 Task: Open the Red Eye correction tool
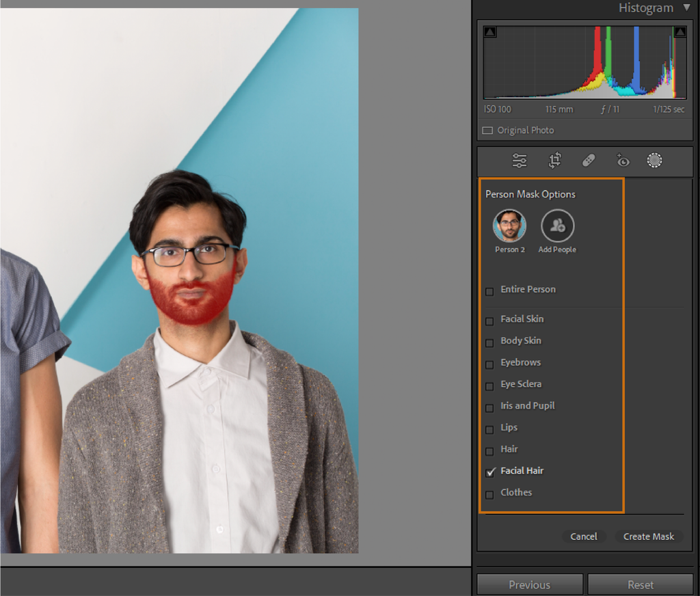(x=621, y=161)
